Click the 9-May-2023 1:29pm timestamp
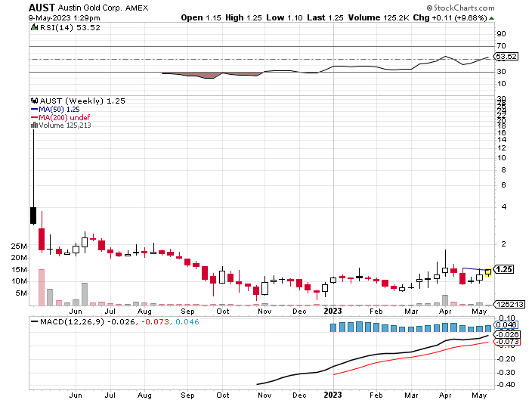 [x=64, y=18]
